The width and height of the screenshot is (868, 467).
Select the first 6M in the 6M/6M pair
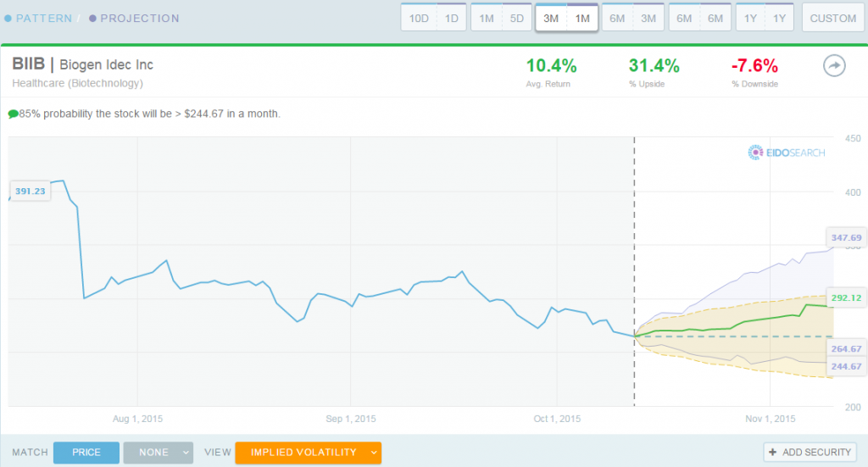click(684, 19)
